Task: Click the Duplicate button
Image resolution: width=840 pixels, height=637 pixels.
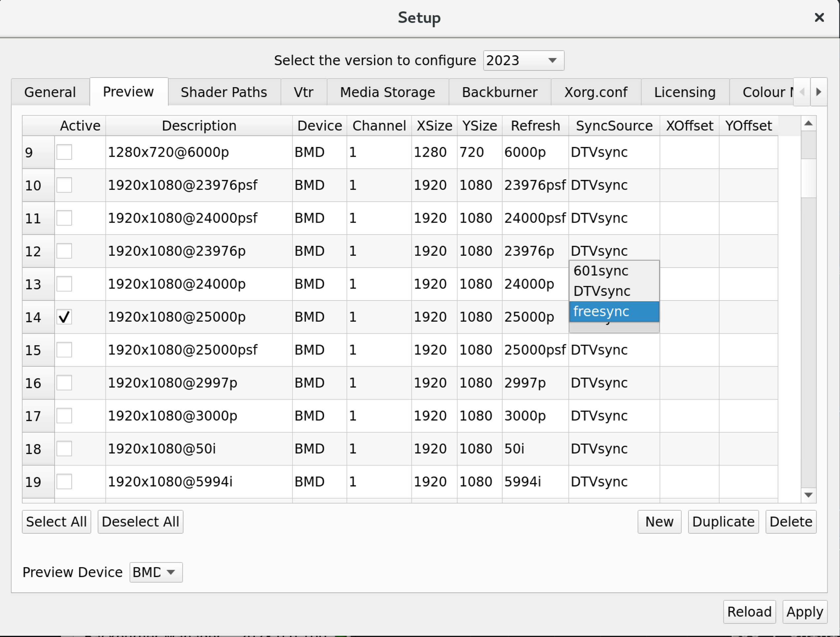Action: [x=723, y=522]
